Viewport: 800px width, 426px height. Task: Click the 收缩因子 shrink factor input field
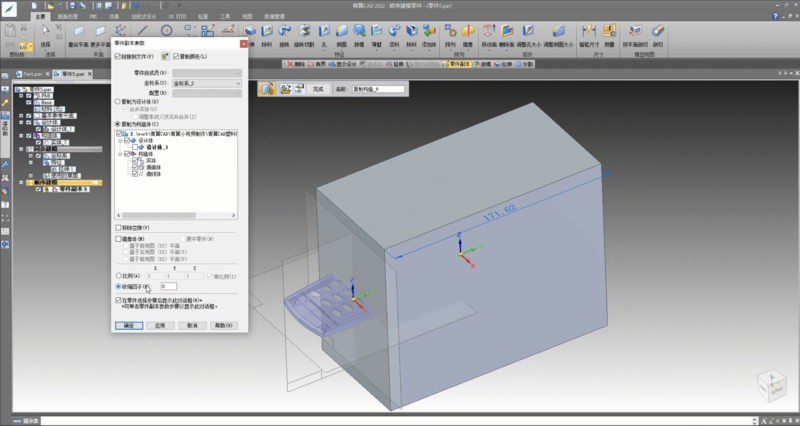pyautogui.click(x=168, y=286)
